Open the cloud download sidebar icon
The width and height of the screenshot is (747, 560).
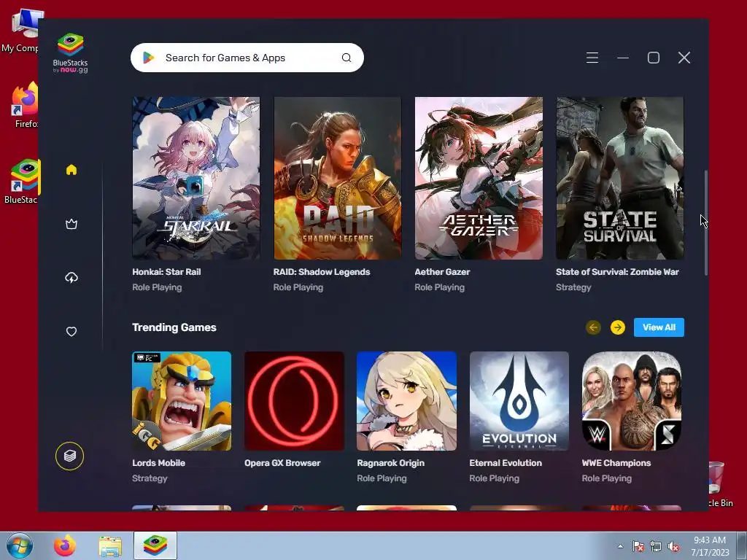71,278
